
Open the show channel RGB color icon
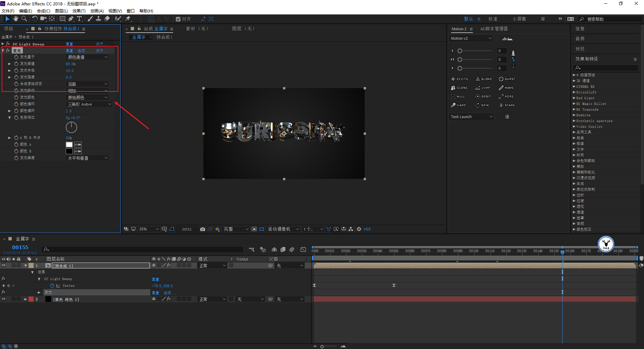pyautogui.click(x=217, y=229)
